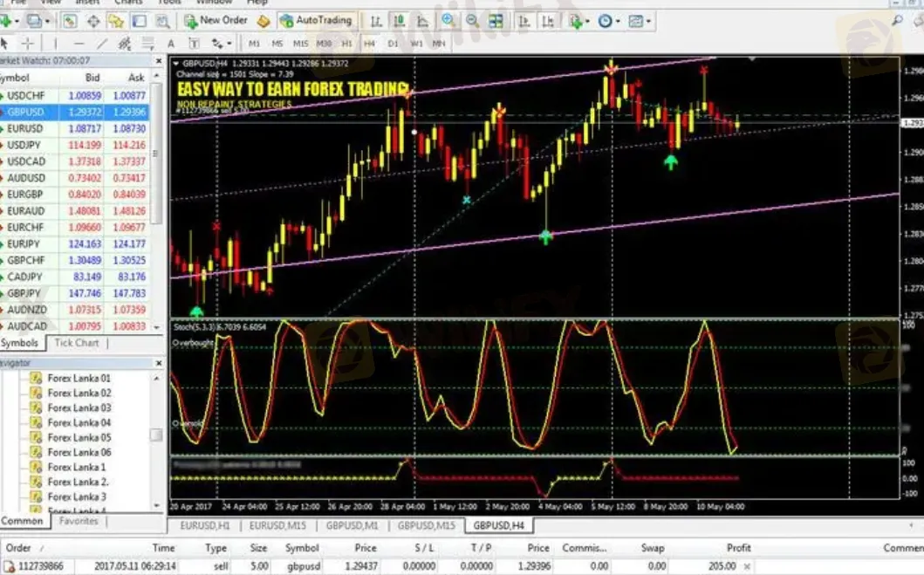Viewport: 924px width, 575px height.
Task: Open the EURUSD,H1 chart tab
Action: coord(204,525)
